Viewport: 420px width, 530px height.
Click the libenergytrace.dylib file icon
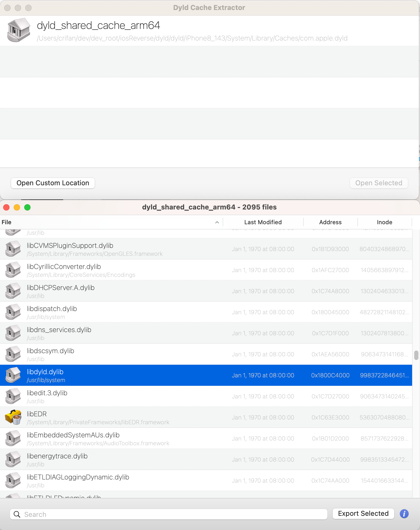[x=13, y=459]
